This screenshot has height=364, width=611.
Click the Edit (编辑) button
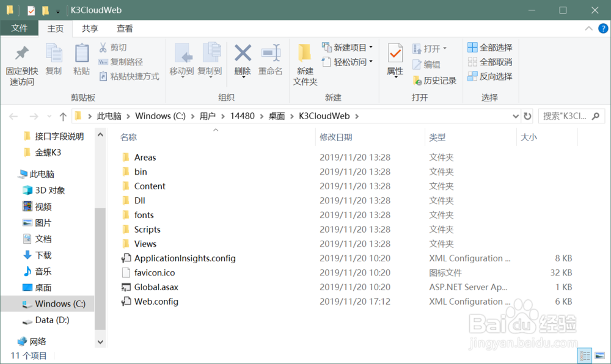coord(426,65)
